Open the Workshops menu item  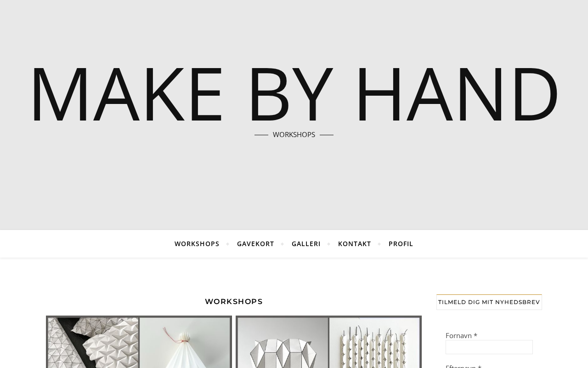coord(197,244)
